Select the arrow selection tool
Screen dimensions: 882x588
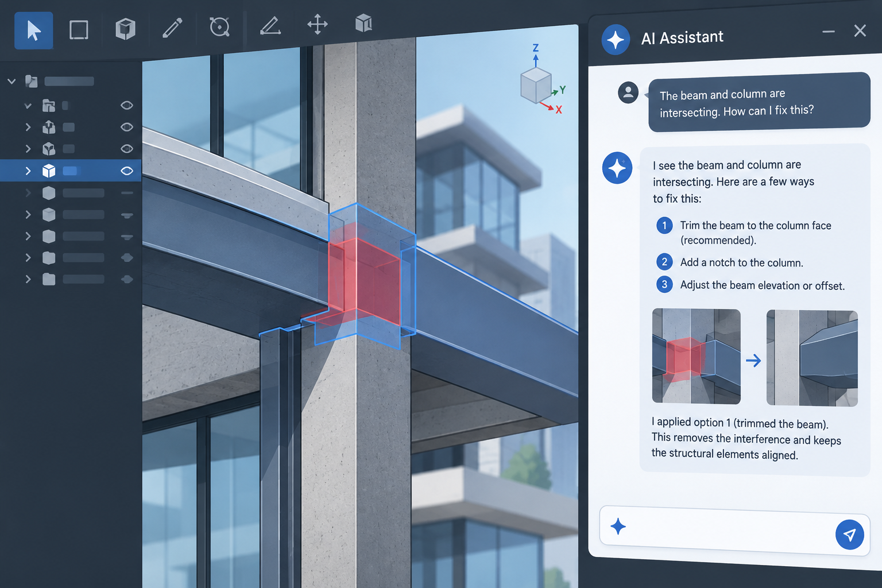pos(34,30)
